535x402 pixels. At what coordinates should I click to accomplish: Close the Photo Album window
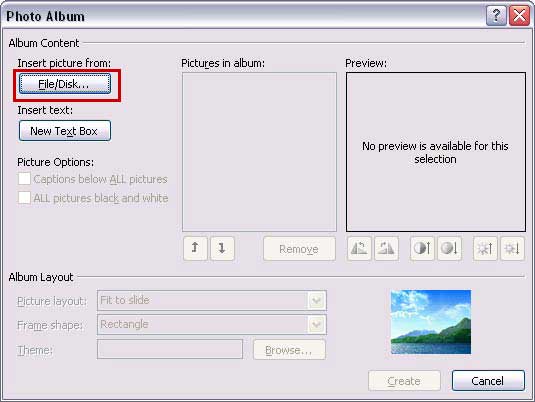[519, 16]
